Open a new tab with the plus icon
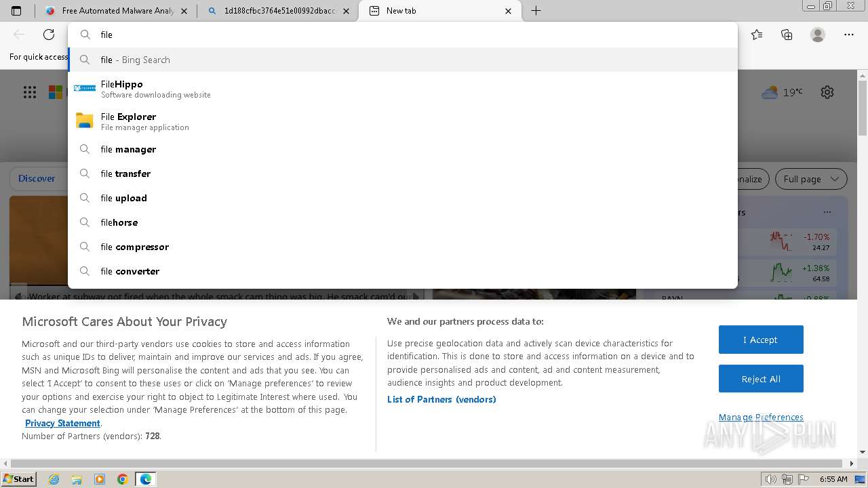Viewport: 868px width, 488px height. point(536,11)
